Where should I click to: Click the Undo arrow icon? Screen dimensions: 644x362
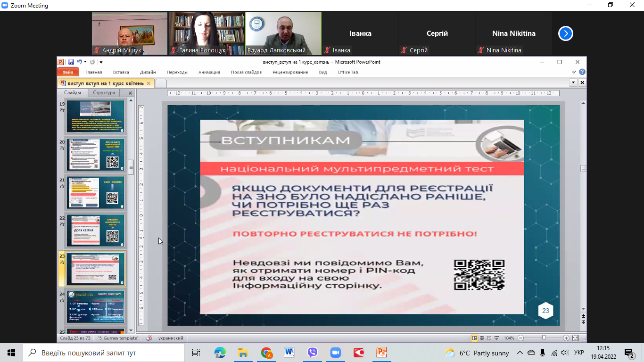[x=79, y=62]
